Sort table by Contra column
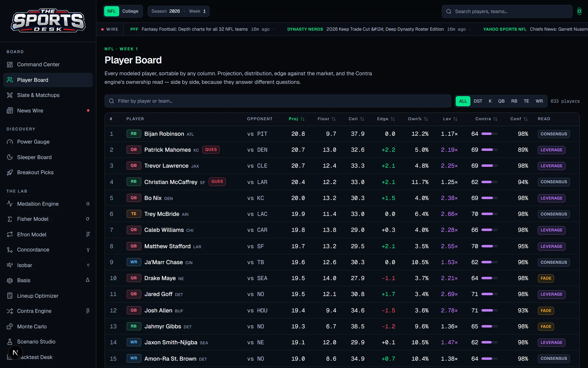588x368 pixels. pyautogui.click(x=486, y=119)
